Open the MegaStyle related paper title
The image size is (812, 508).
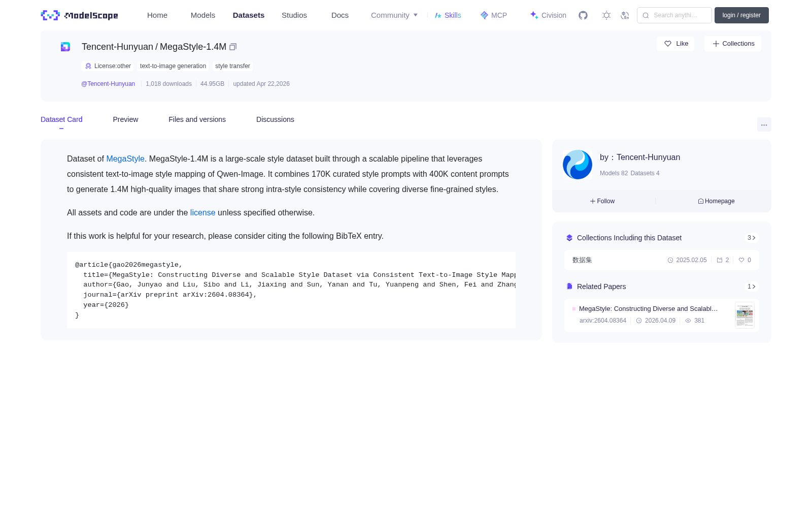click(649, 309)
